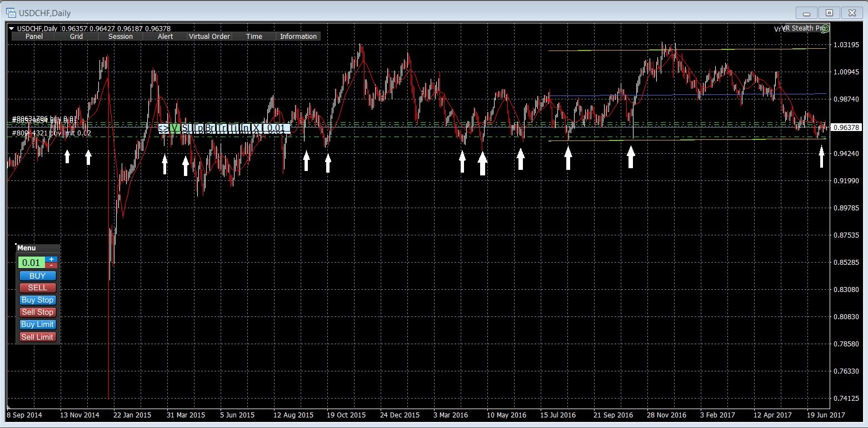Click the X button on order toolbar
The width and height of the screenshot is (868, 428).
click(x=256, y=128)
